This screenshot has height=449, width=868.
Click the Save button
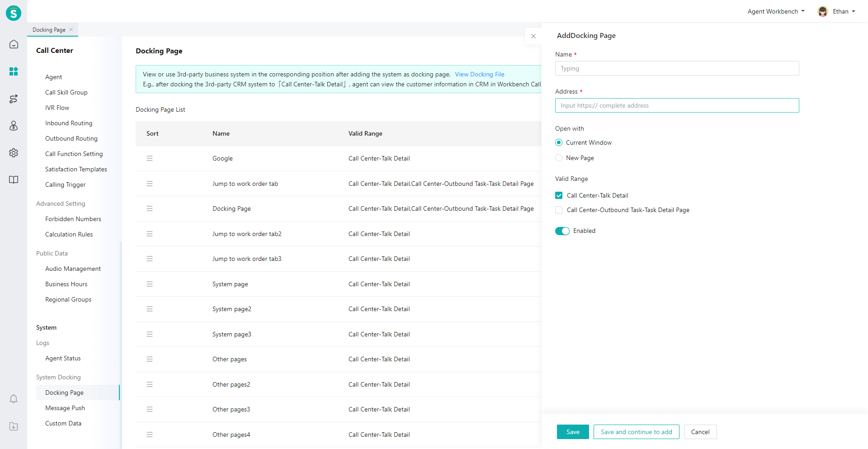(x=573, y=432)
